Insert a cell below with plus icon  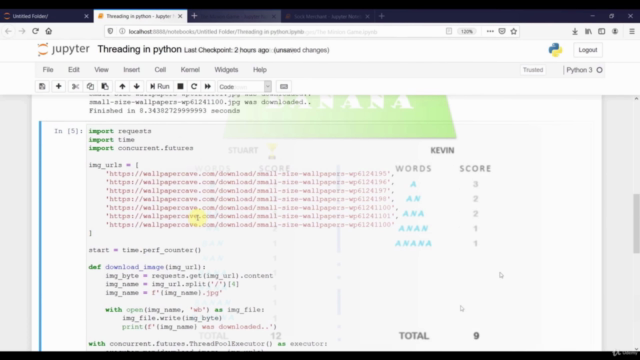tap(58, 87)
